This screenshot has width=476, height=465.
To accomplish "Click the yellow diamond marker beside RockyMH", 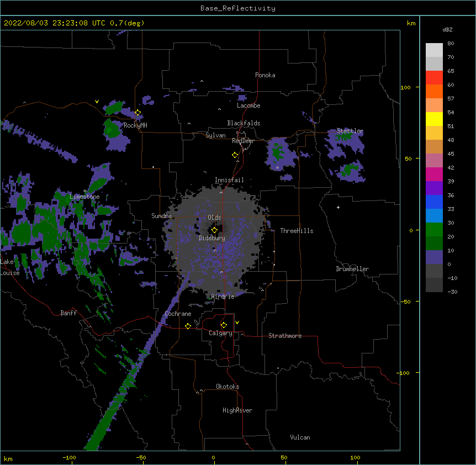I will (x=138, y=113).
